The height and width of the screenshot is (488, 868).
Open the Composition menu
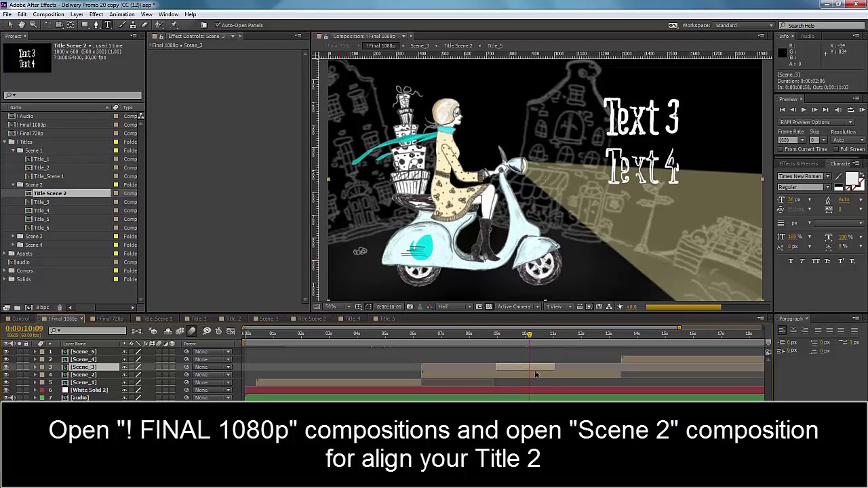[x=48, y=14]
